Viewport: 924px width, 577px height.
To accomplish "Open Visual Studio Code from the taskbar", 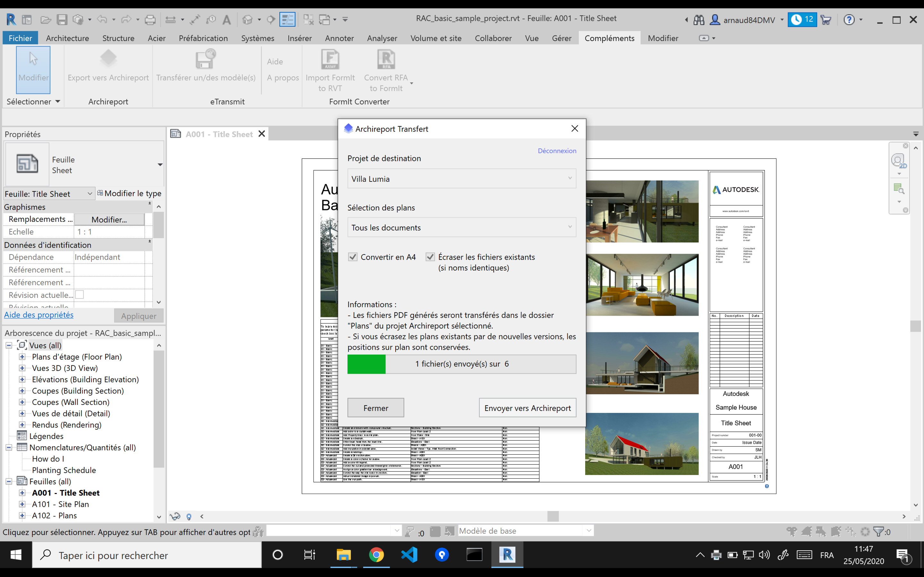I will (x=409, y=555).
